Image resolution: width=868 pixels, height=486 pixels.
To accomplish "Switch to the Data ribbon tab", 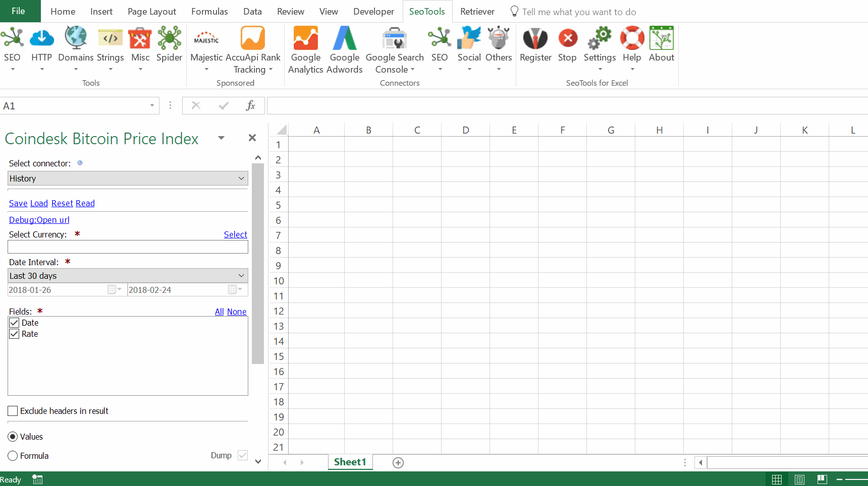I will point(252,12).
